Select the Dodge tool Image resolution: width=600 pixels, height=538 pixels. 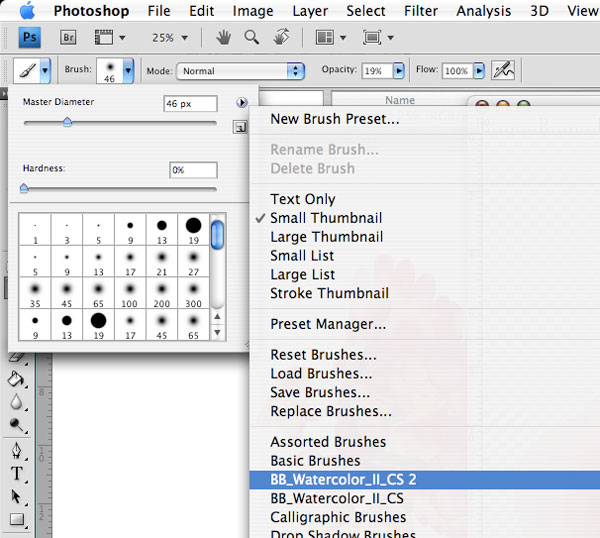tap(17, 424)
